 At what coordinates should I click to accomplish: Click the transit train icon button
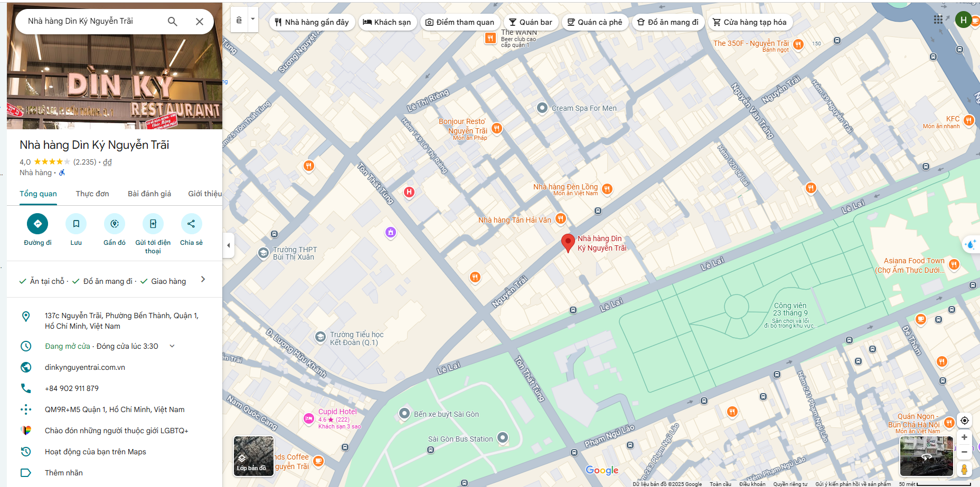pyautogui.click(x=239, y=20)
